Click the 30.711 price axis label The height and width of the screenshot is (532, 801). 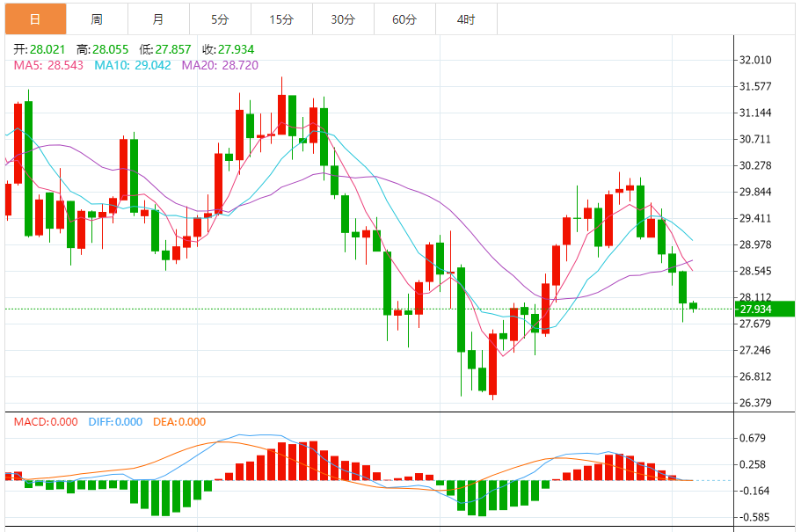pyautogui.click(x=755, y=139)
